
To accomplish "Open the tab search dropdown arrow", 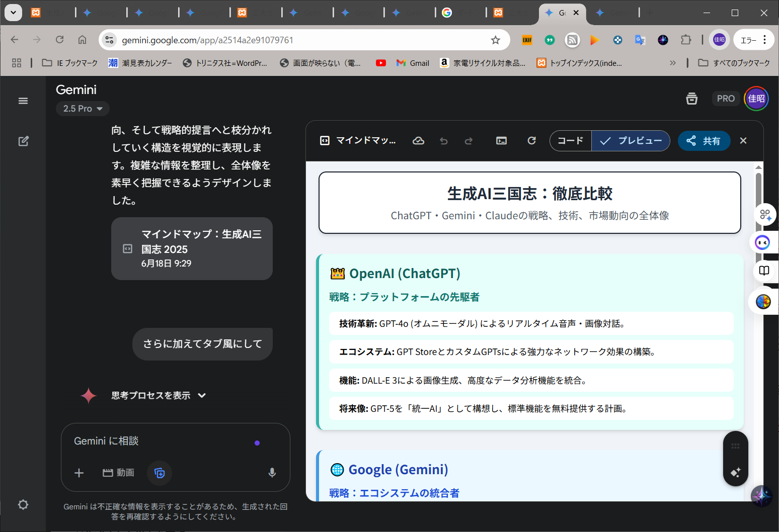I will click(x=13, y=13).
